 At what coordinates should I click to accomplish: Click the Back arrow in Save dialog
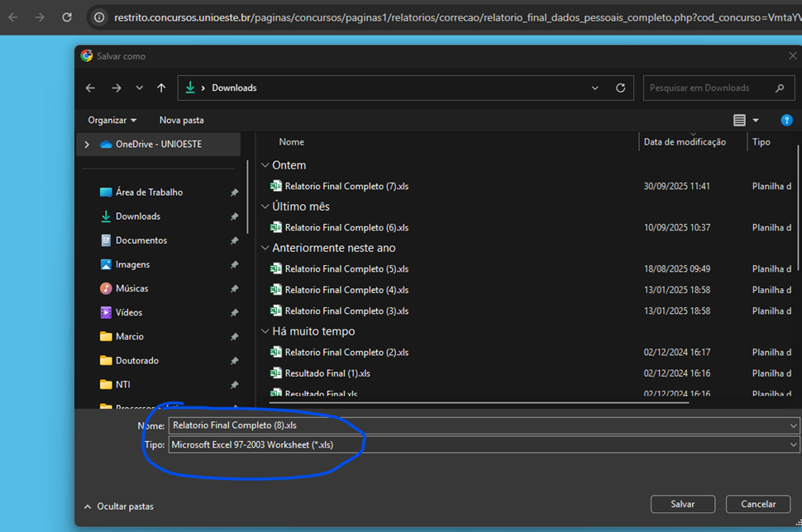(90, 88)
